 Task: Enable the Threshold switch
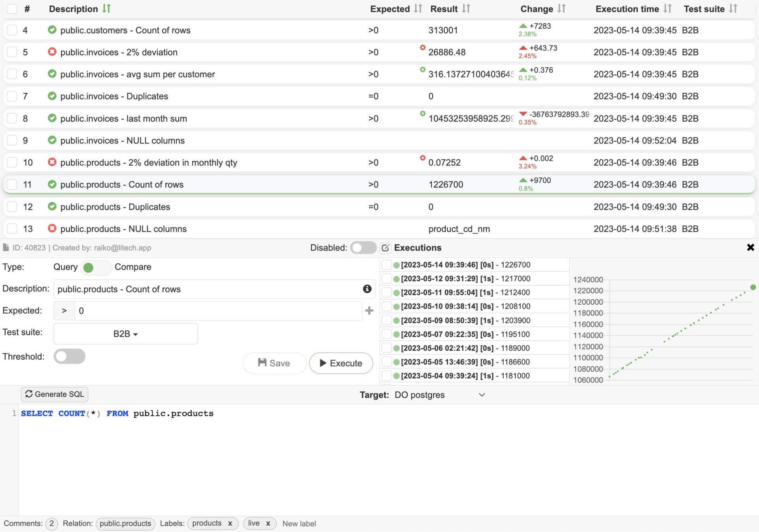pos(69,357)
